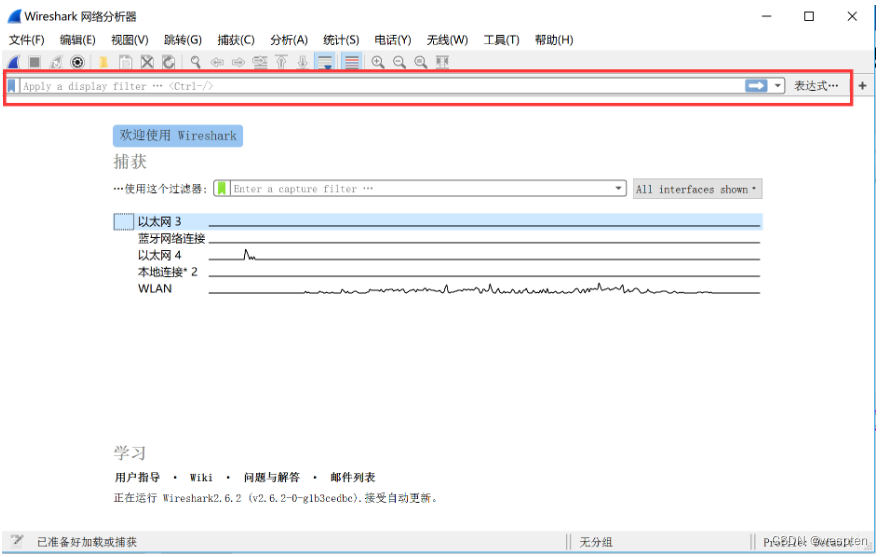Click the 已准备好加载或捕获 status text
This screenshot has height=557, width=883.
87,542
